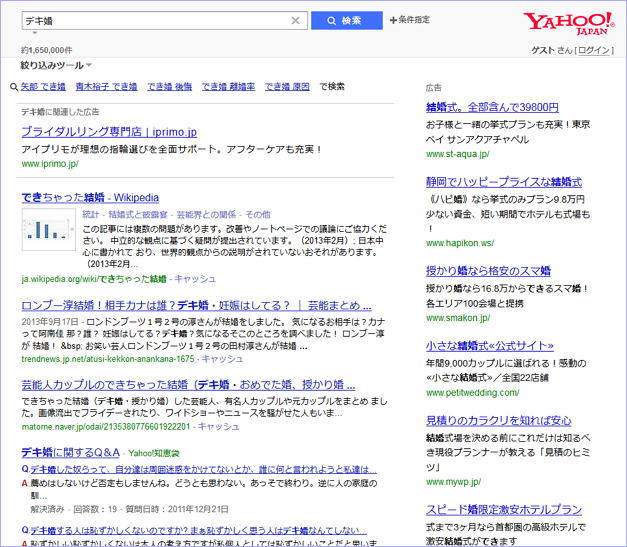This screenshot has width=627, height=547.
Task: Jump to Wikipedia section 芸能界との関係
Action: pos(206,215)
